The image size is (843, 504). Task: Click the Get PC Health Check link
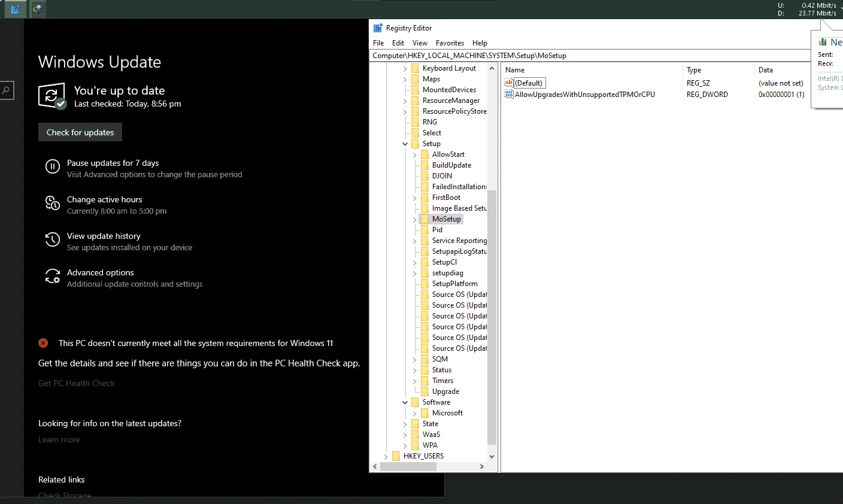click(77, 383)
